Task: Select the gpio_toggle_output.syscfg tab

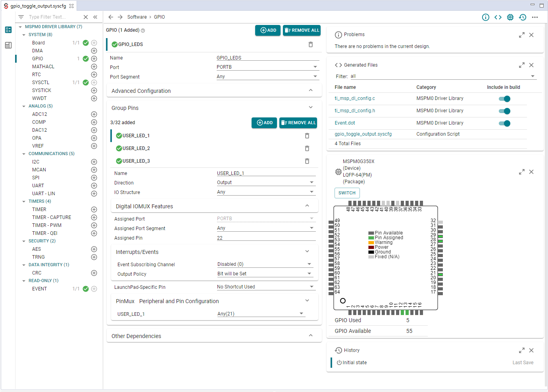Action: 38,6
